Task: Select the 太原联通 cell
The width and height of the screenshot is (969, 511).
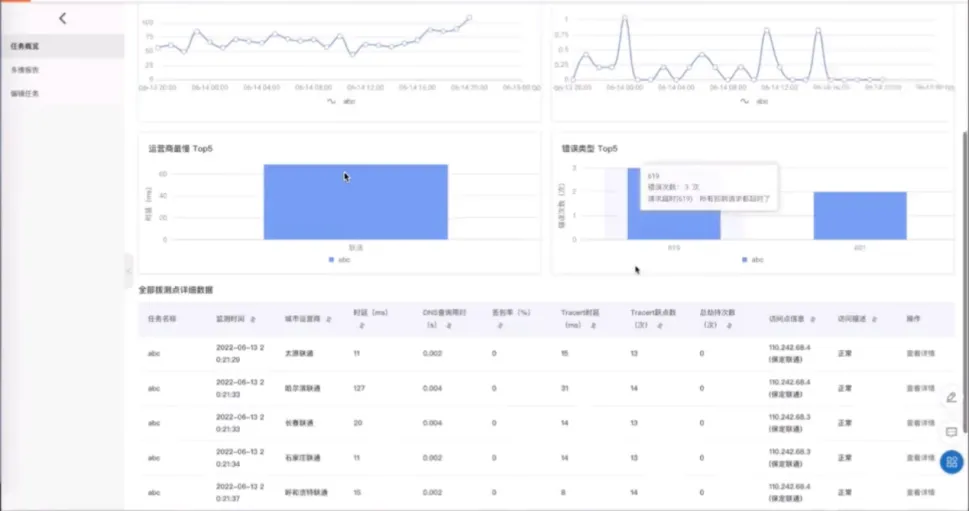Action: pyautogui.click(x=299, y=354)
